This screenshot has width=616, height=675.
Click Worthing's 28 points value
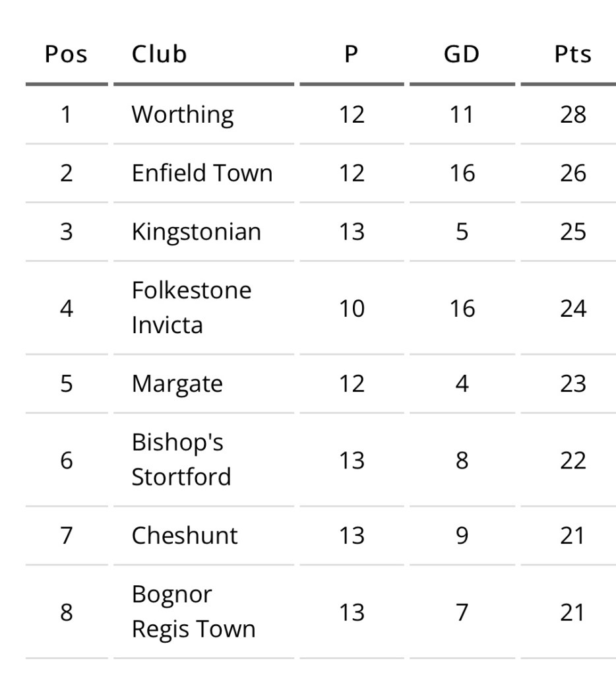click(572, 115)
